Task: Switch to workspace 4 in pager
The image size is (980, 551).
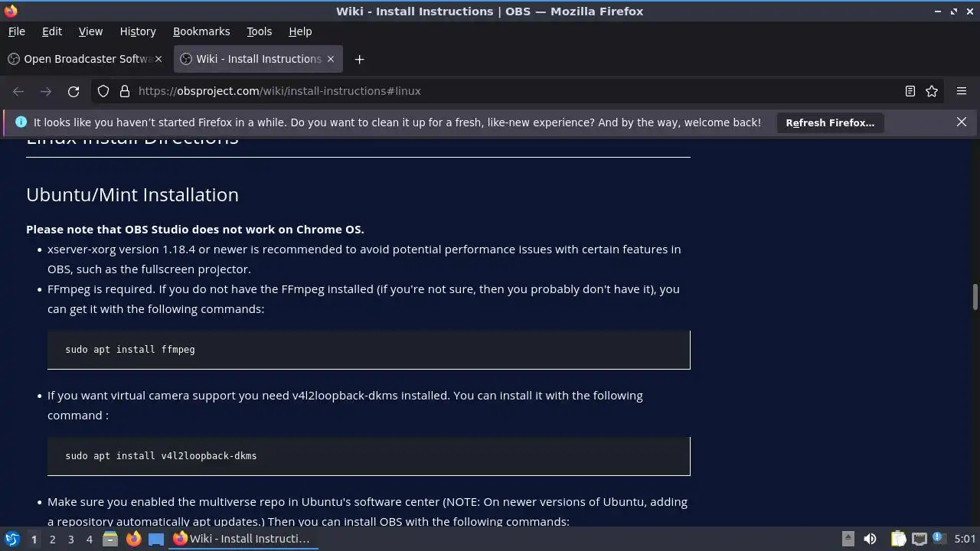Action: tap(89, 539)
